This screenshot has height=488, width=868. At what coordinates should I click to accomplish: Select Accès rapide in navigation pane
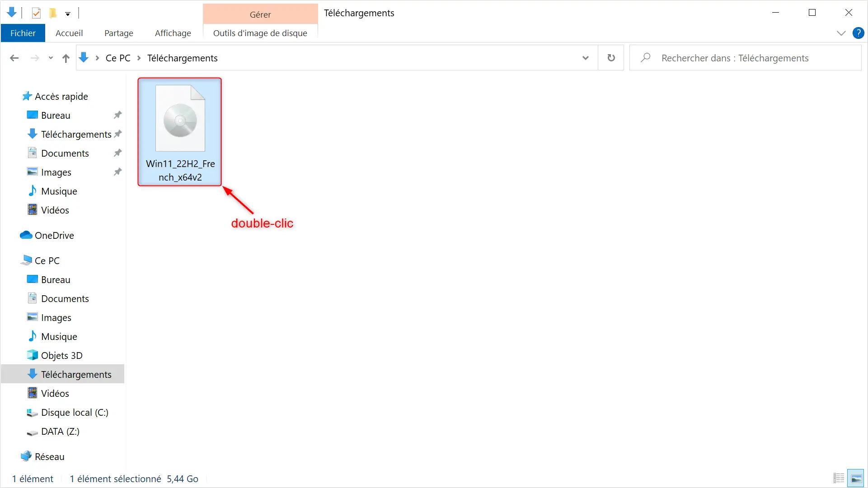tap(61, 96)
